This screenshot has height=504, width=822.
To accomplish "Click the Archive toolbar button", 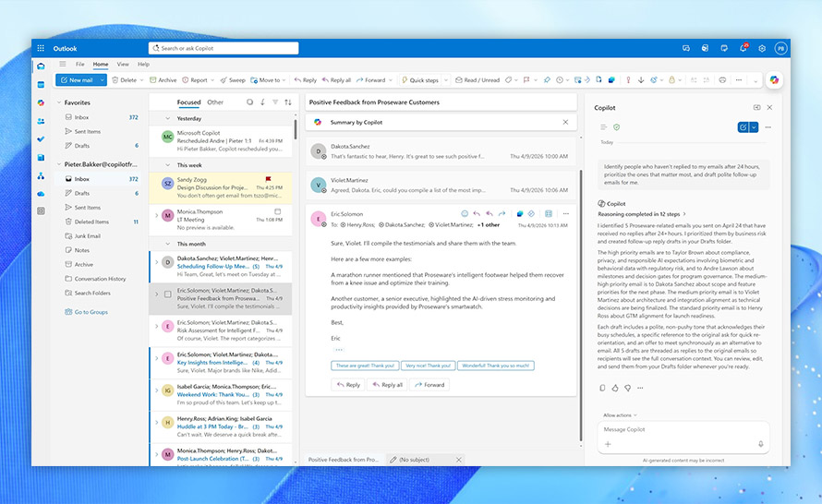I will [163, 80].
